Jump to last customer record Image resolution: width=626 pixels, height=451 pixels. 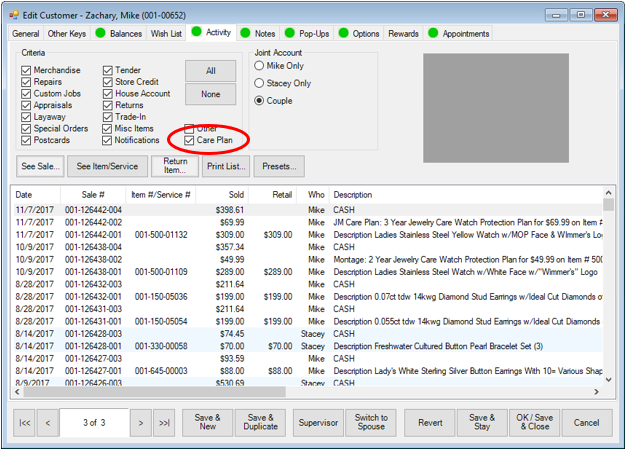(165, 423)
